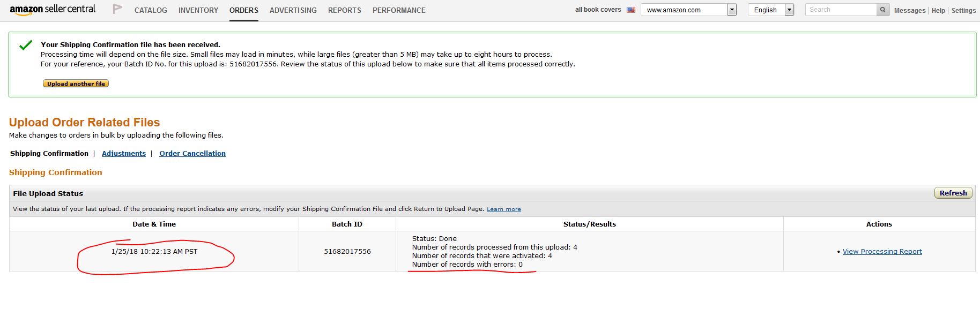Click the Date & Time column header
The image size is (980, 324).
pyautogui.click(x=154, y=224)
